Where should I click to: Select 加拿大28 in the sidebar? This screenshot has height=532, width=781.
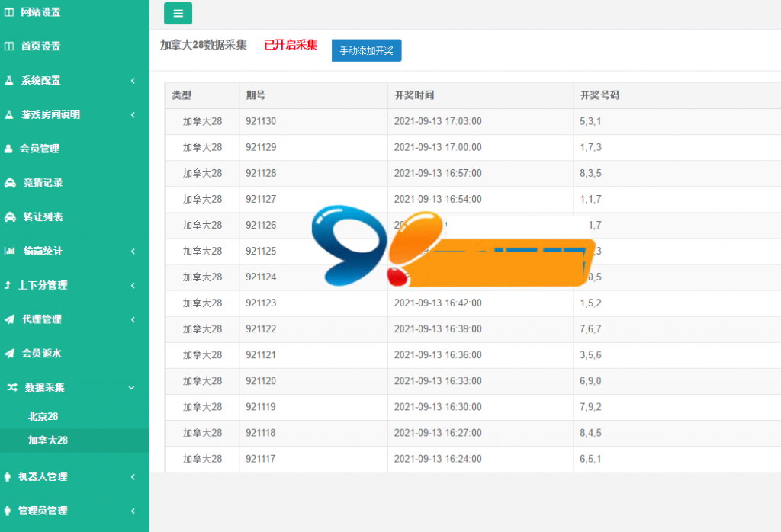point(47,440)
